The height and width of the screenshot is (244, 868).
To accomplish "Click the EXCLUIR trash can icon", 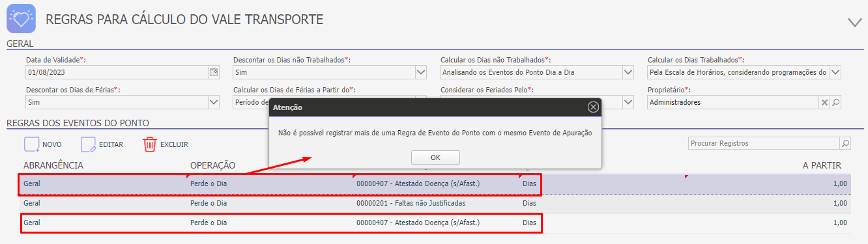I will (150, 144).
